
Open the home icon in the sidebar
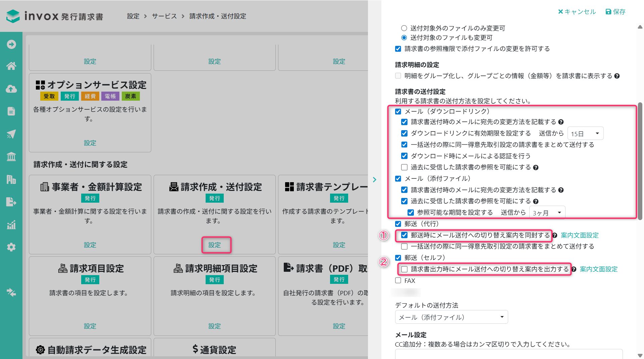[x=11, y=66]
